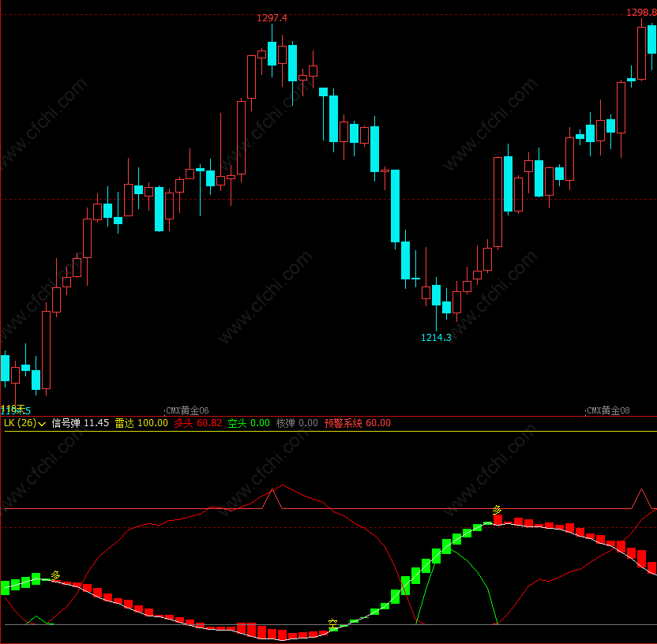657x644 pixels.
Task: Select the 雷达 100.00 indicator value
Action: coord(141,423)
